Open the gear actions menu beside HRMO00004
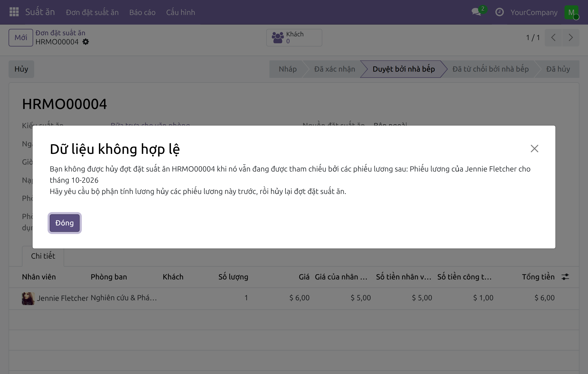 (86, 42)
